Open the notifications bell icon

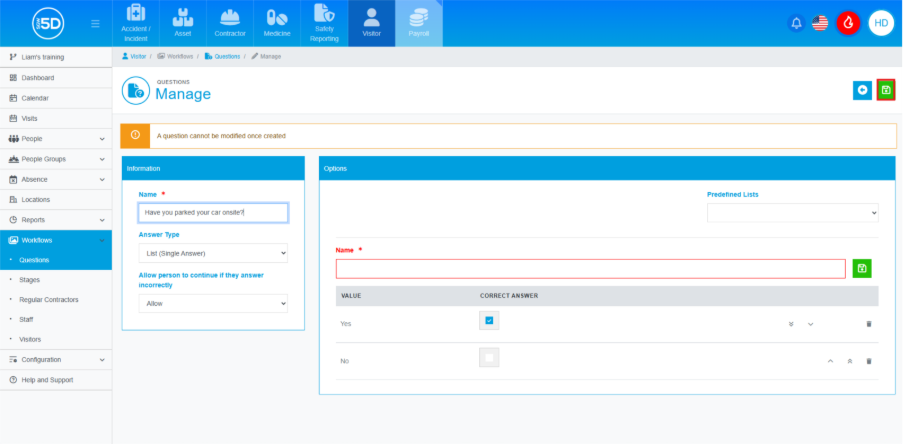click(x=797, y=23)
